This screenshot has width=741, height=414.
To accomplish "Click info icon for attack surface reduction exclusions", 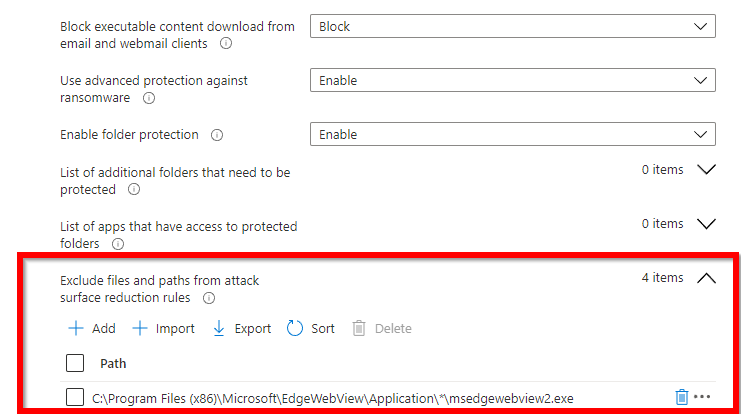I will click(x=209, y=298).
